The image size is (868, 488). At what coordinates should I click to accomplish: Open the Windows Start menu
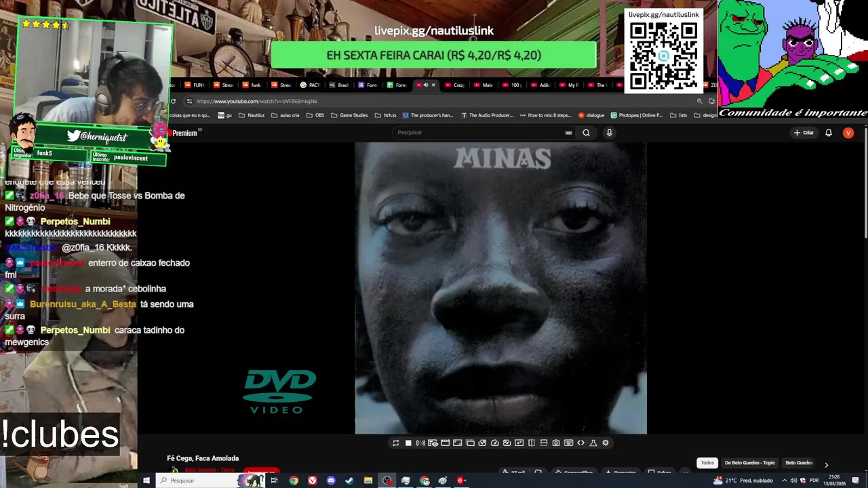(x=146, y=481)
